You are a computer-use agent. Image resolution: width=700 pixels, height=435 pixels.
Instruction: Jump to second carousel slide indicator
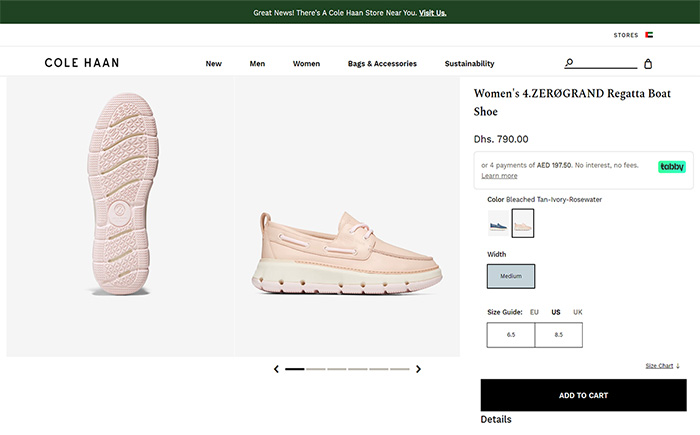(316, 369)
